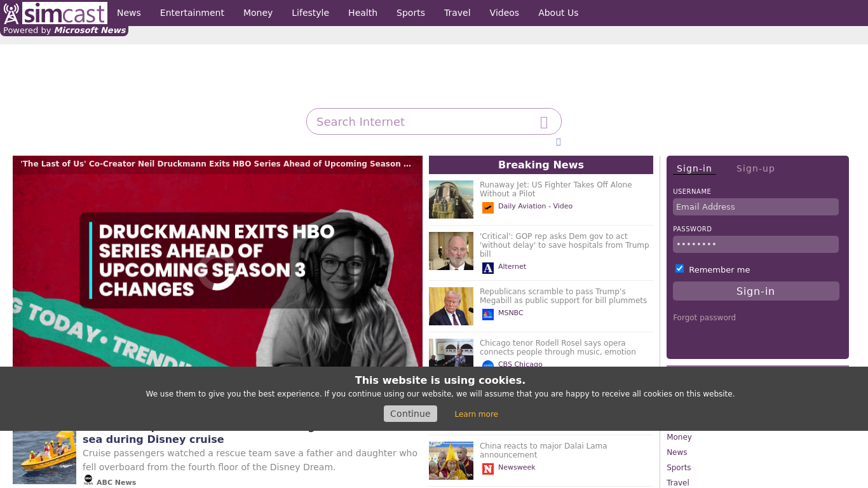Click the Breaking News header

point(541,165)
